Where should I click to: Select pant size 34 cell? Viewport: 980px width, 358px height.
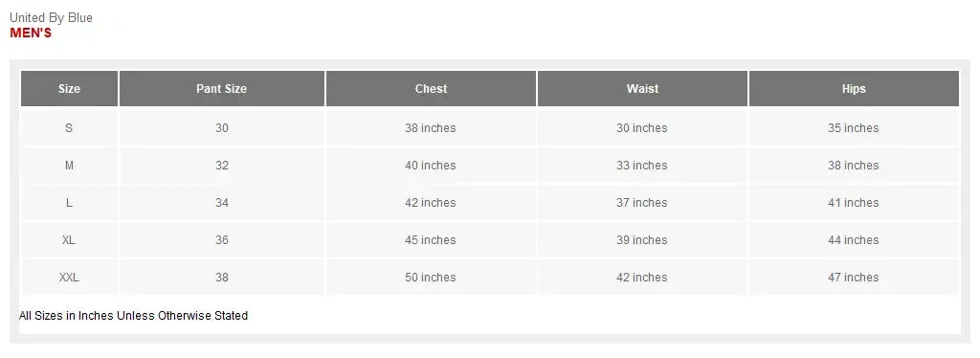click(x=222, y=203)
